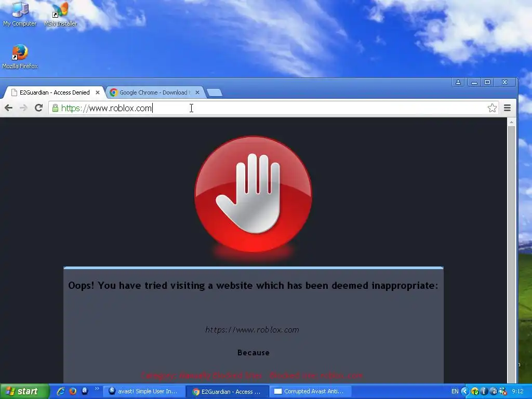Close the E2Guardian tab
Screen dimensions: 532x399
(x=97, y=92)
